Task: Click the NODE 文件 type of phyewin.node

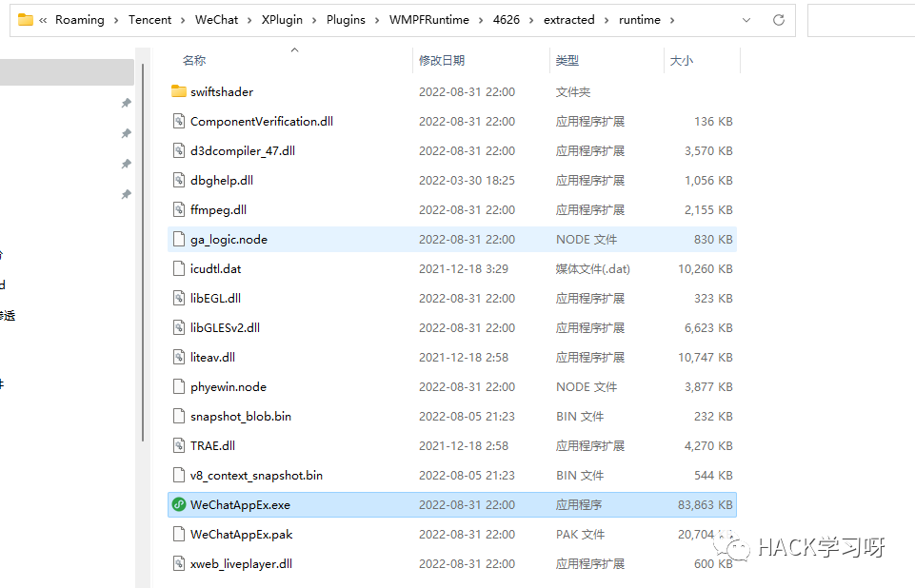Action: 587,386
